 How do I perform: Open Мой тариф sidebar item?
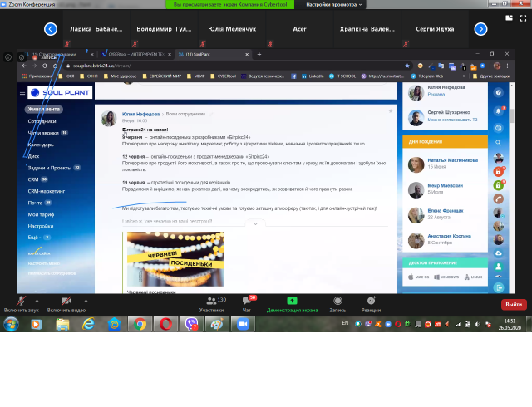[x=41, y=214]
